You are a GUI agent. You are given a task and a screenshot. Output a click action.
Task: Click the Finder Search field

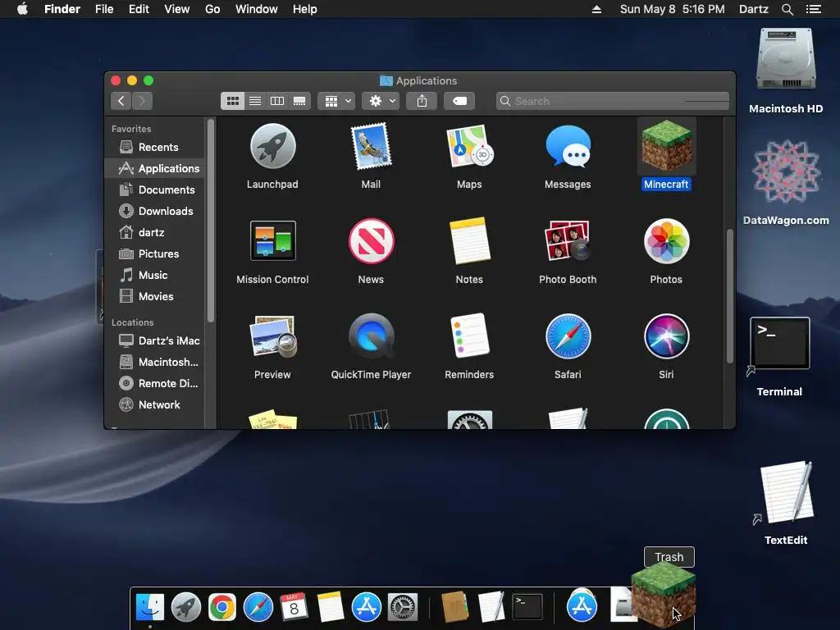click(x=613, y=101)
